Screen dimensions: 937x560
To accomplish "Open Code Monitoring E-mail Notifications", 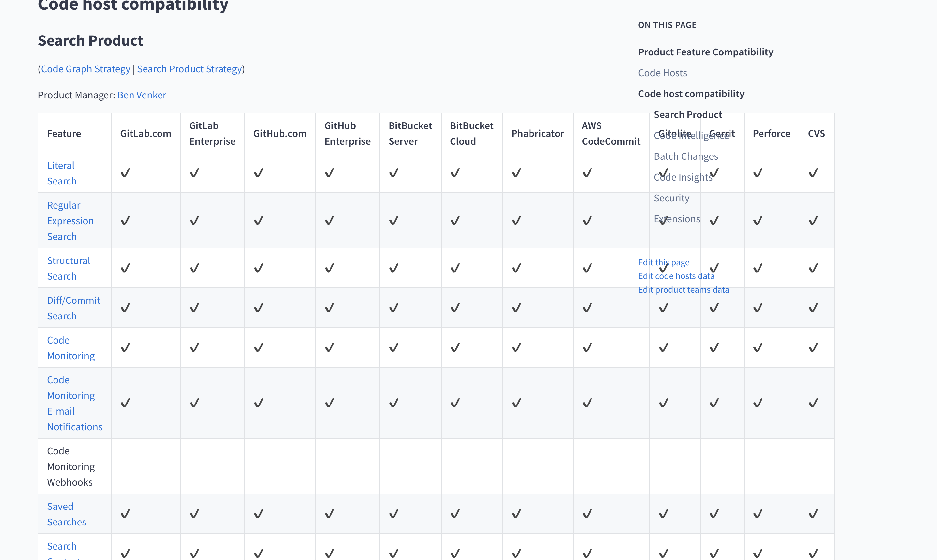I will (x=74, y=403).
